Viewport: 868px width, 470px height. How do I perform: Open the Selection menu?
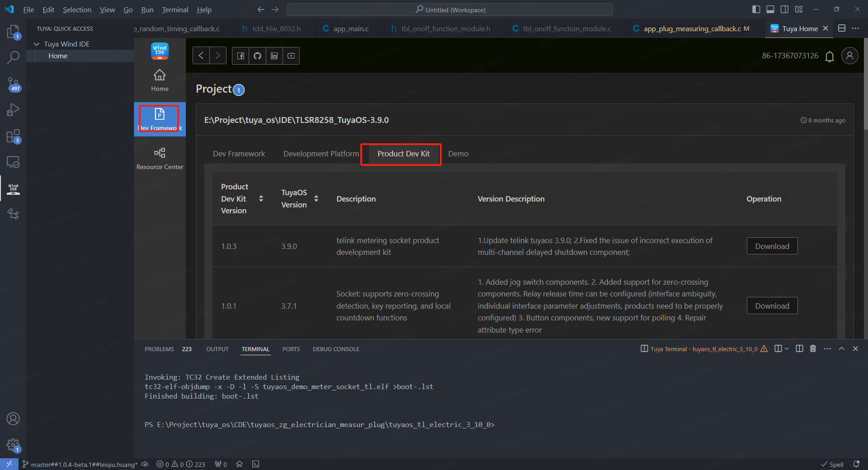coord(77,9)
